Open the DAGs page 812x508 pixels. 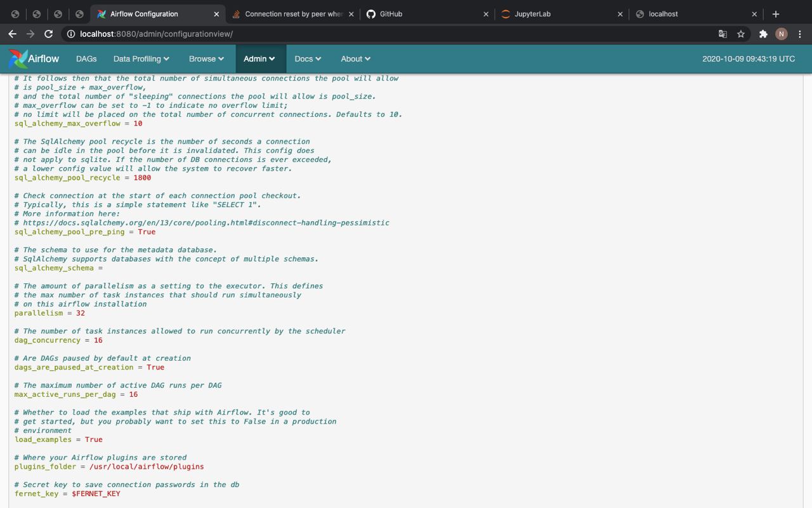tap(86, 58)
